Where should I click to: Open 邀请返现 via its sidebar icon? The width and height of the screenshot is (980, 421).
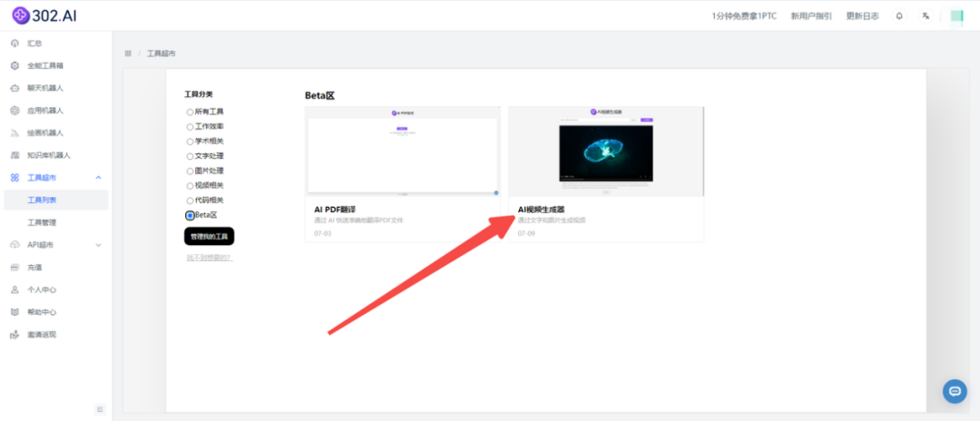15,335
